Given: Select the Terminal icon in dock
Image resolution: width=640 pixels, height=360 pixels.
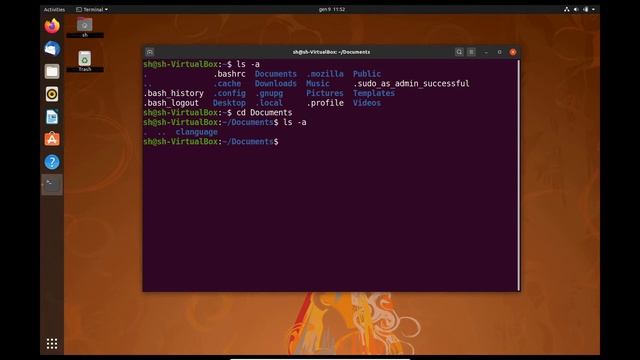Looking at the screenshot, I should point(52,184).
